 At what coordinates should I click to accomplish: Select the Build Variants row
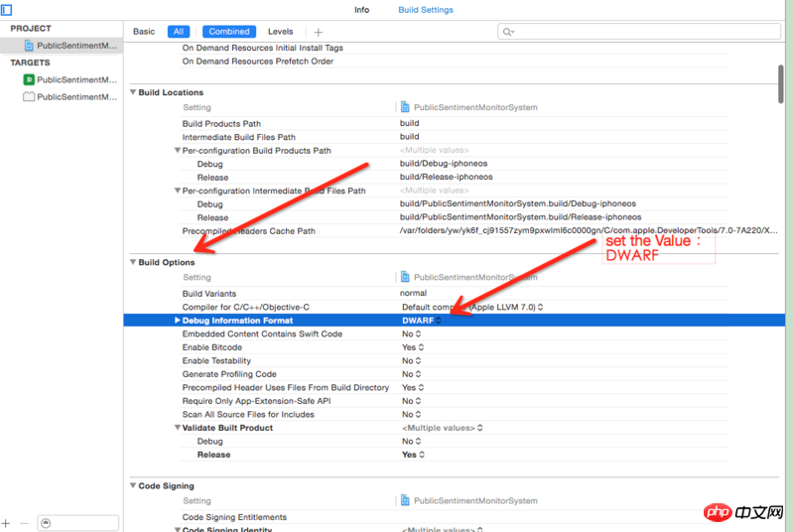[454, 294]
